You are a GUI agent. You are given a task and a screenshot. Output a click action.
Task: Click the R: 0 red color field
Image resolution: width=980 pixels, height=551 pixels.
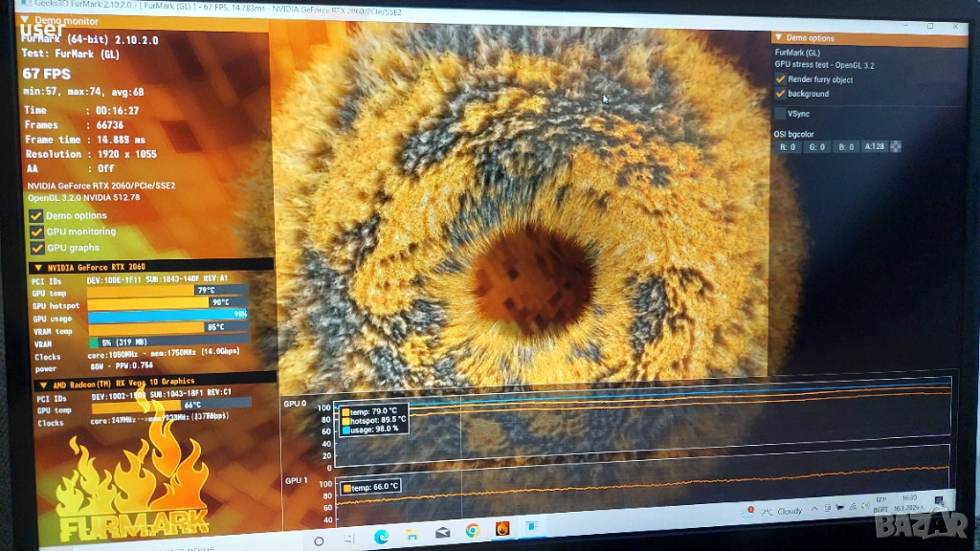(789, 147)
